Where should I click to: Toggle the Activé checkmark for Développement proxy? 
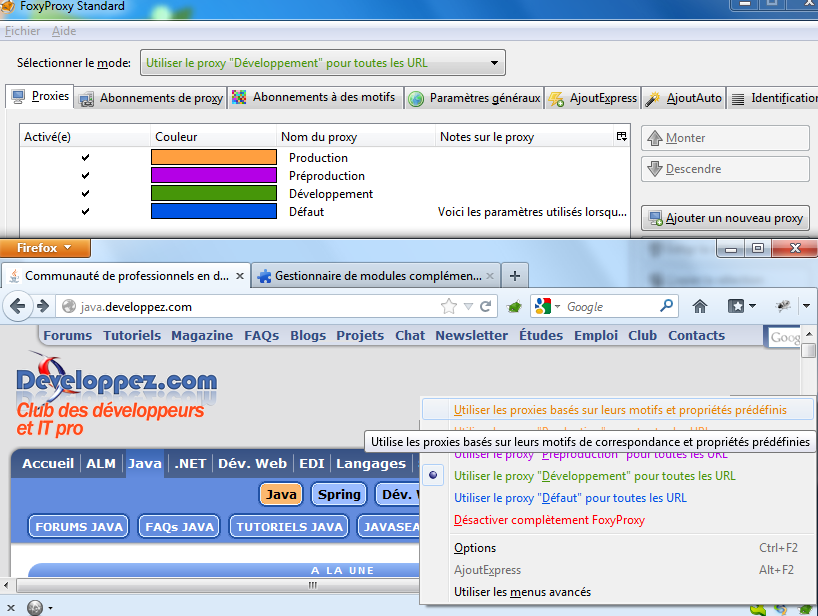pyautogui.click(x=85, y=194)
